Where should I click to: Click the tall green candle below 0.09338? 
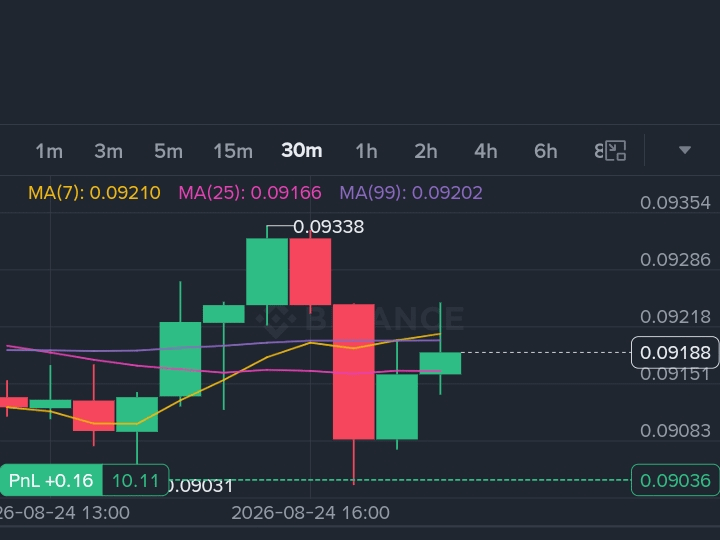coord(267,271)
